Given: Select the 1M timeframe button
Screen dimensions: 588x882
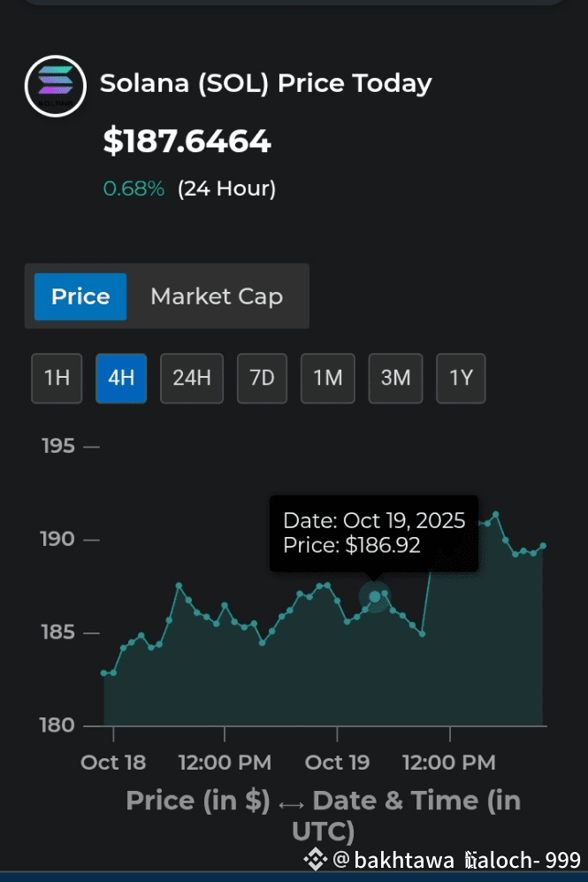Looking at the screenshot, I should pyautogui.click(x=327, y=378).
